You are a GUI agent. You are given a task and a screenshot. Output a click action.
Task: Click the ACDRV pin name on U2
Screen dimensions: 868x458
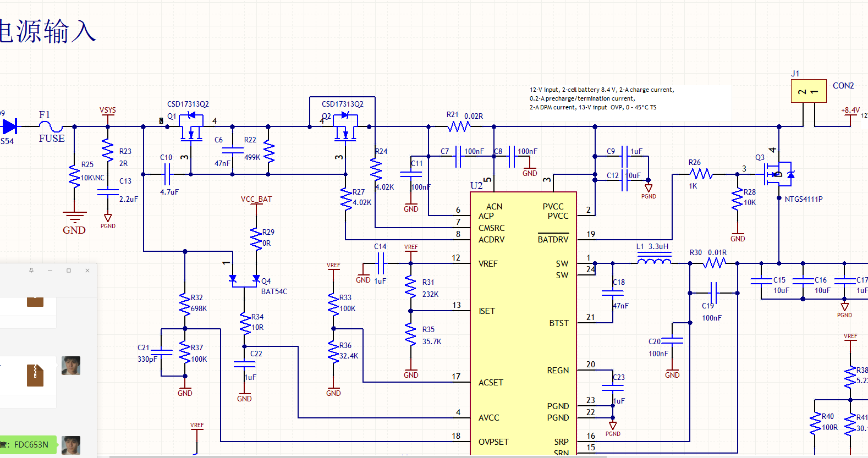[491, 240]
